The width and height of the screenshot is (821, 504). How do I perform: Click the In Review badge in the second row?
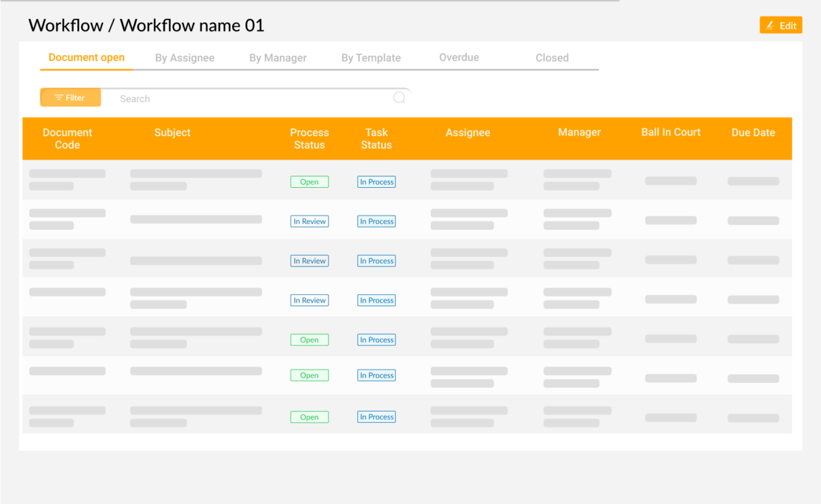(309, 221)
